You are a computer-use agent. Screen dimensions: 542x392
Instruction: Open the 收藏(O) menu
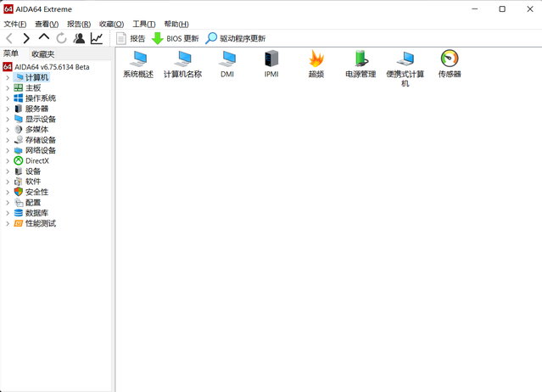[x=111, y=25]
